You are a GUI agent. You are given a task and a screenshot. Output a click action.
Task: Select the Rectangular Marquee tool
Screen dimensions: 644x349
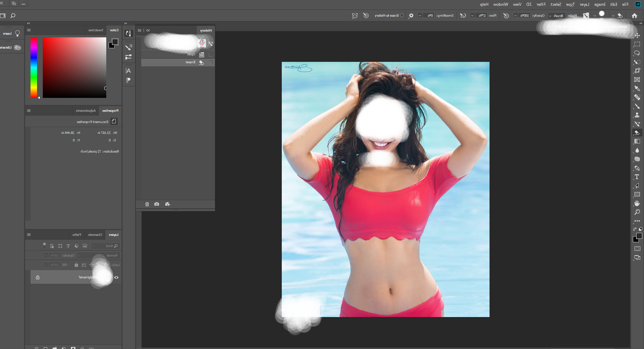(x=637, y=44)
